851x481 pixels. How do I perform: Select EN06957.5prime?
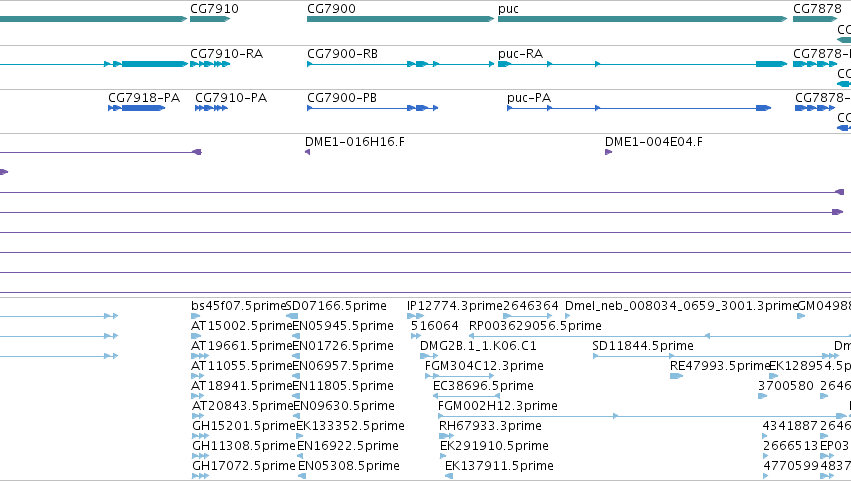point(343,366)
